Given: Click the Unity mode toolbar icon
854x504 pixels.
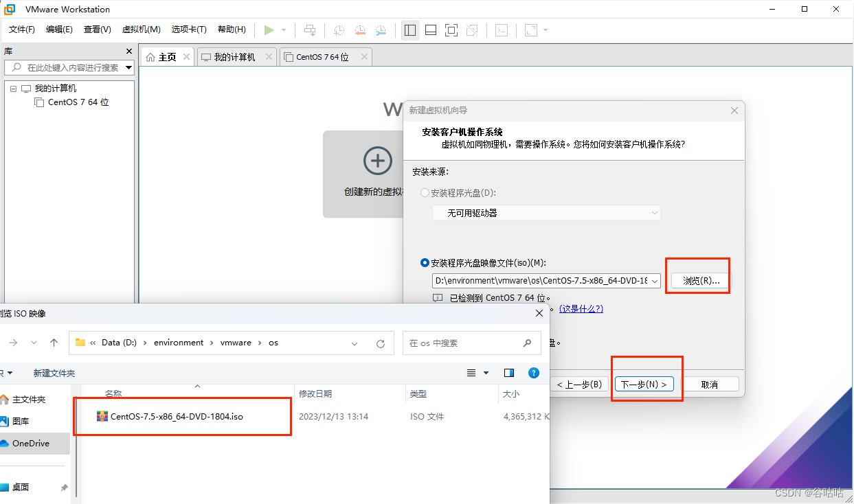Looking at the screenshot, I should pos(472,30).
